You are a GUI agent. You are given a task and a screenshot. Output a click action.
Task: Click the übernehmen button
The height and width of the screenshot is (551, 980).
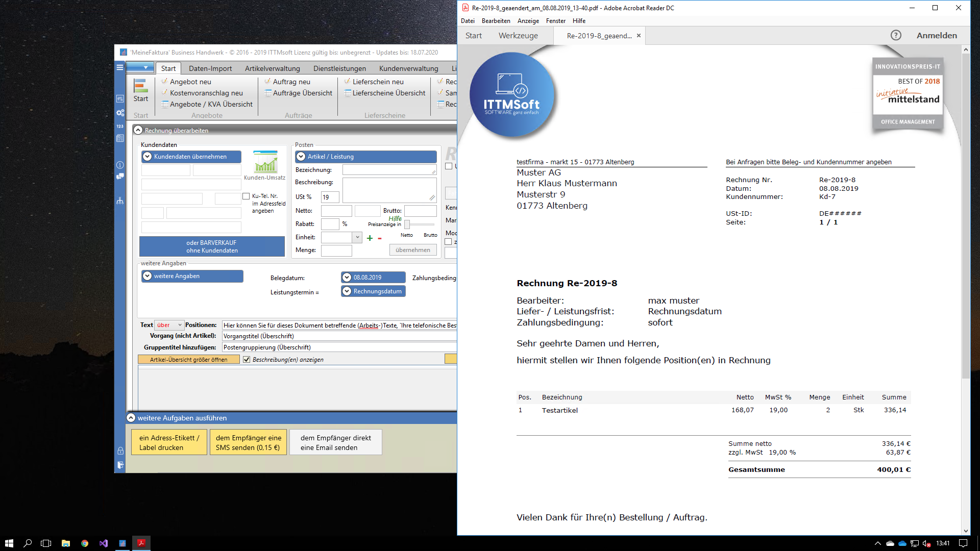[413, 250]
